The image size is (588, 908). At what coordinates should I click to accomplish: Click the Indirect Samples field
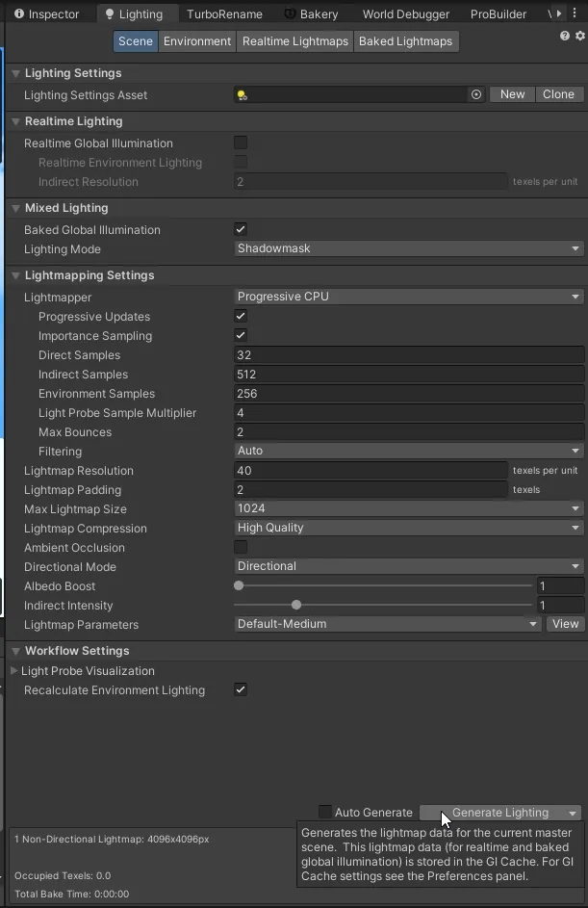coord(409,375)
